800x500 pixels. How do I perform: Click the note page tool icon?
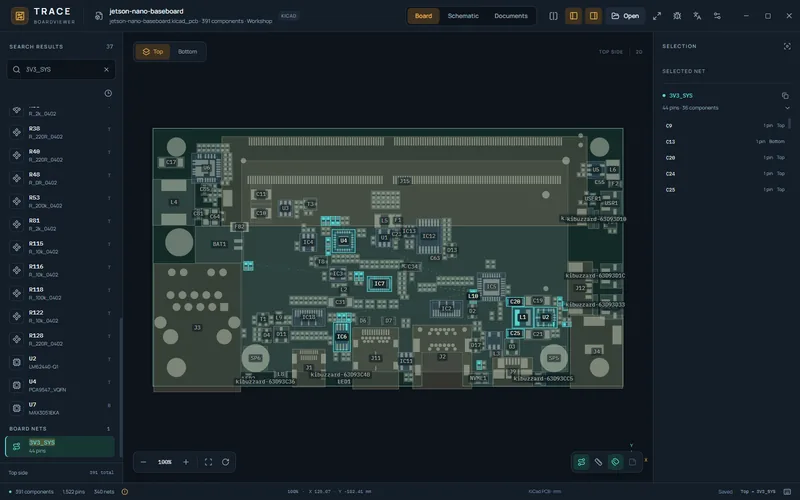click(632, 462)
